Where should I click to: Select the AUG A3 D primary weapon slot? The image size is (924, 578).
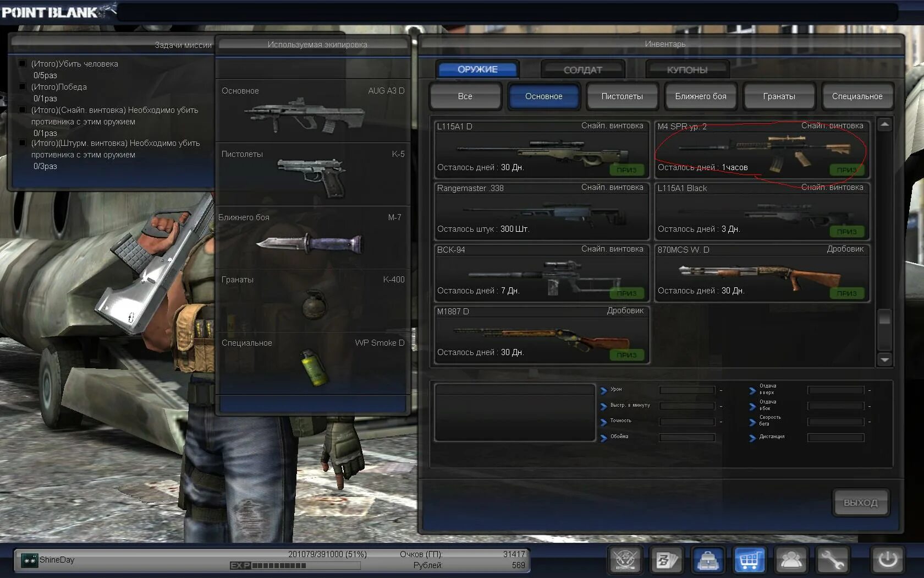(312, 111)
